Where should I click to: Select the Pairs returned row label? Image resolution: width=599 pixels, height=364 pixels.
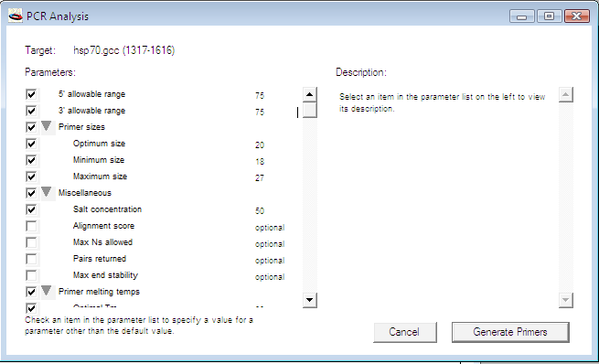[x=100, y=259]
